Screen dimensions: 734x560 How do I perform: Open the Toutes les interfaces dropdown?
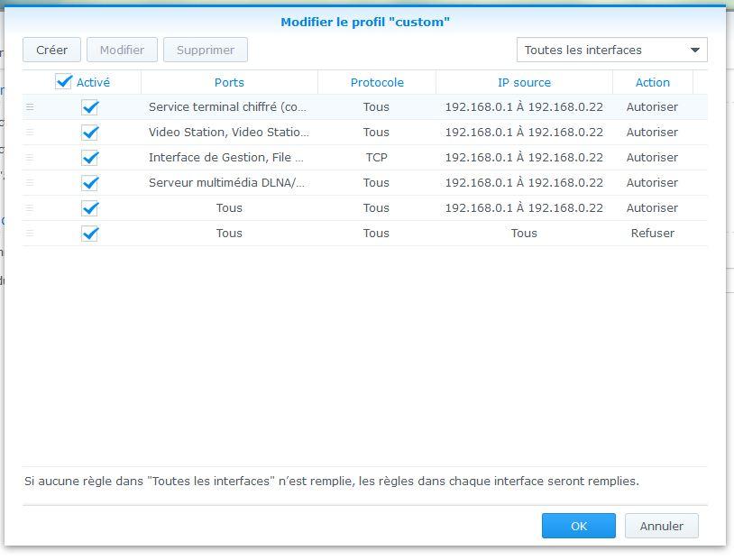(x=611, y=50)
